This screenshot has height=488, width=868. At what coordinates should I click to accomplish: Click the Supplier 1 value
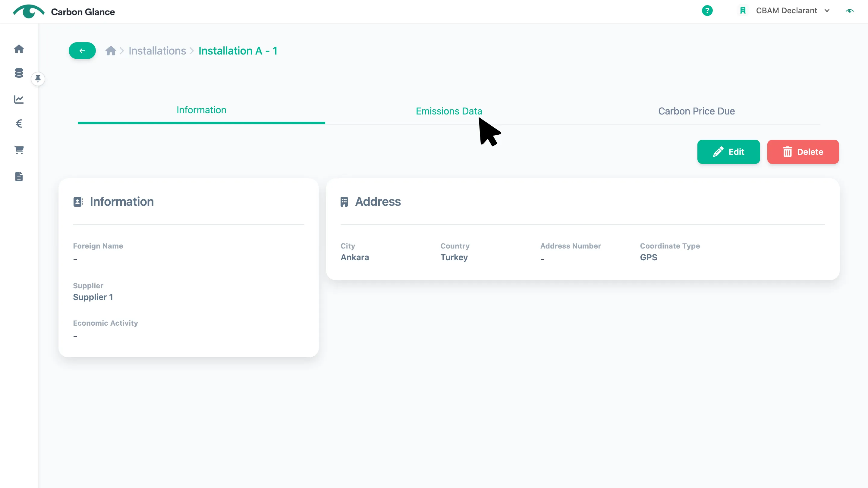tap(93, 297)
